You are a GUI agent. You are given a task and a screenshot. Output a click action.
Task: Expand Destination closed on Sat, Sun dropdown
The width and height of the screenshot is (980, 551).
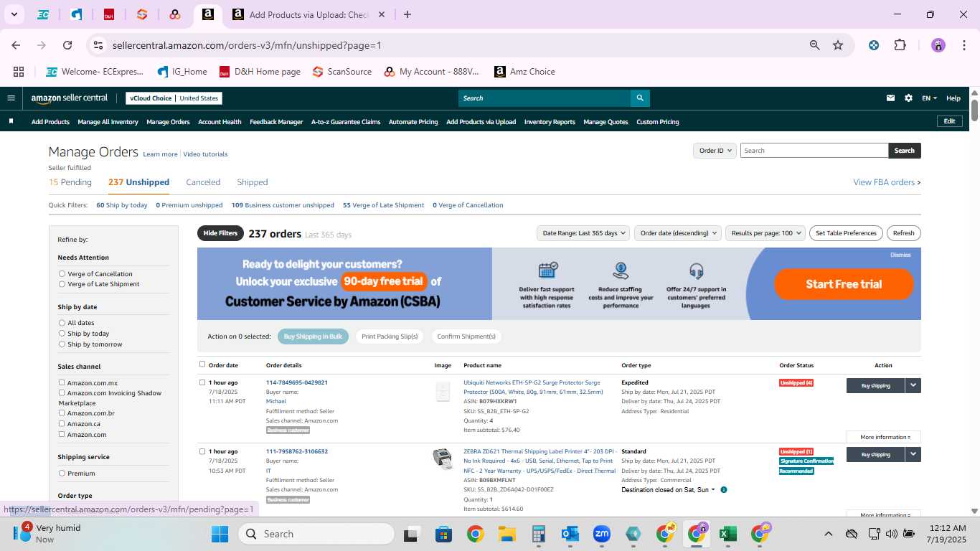[668, 490]
